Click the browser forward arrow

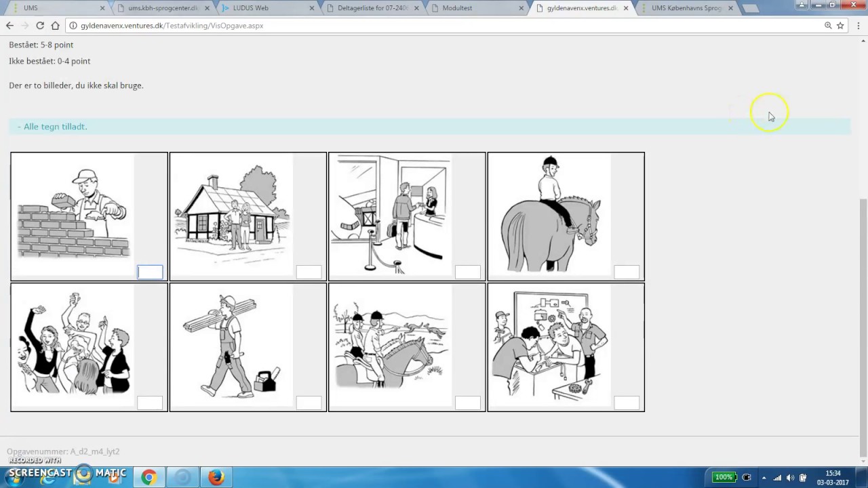(x=24, y=26)
